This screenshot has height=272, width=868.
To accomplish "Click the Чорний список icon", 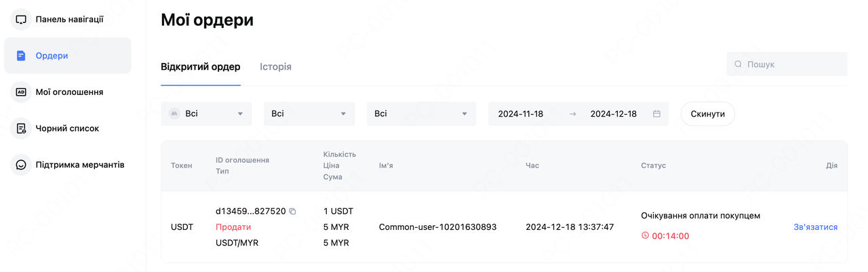I will click(21, 128).
